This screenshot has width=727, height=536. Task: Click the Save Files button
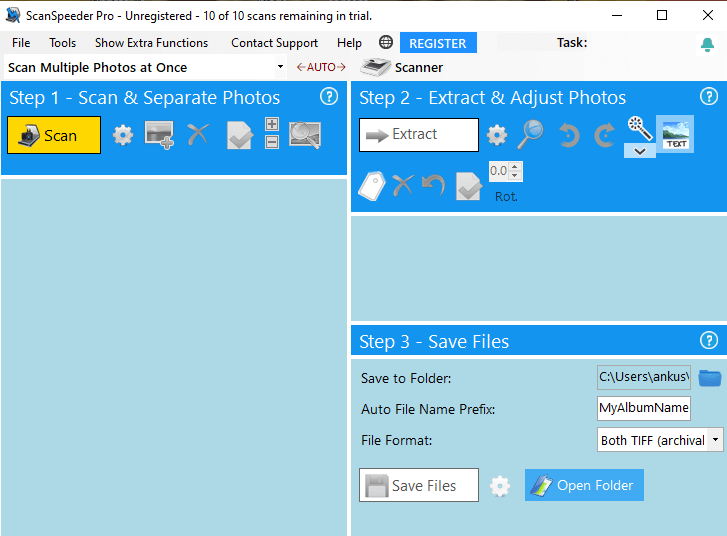pos(419,485)
